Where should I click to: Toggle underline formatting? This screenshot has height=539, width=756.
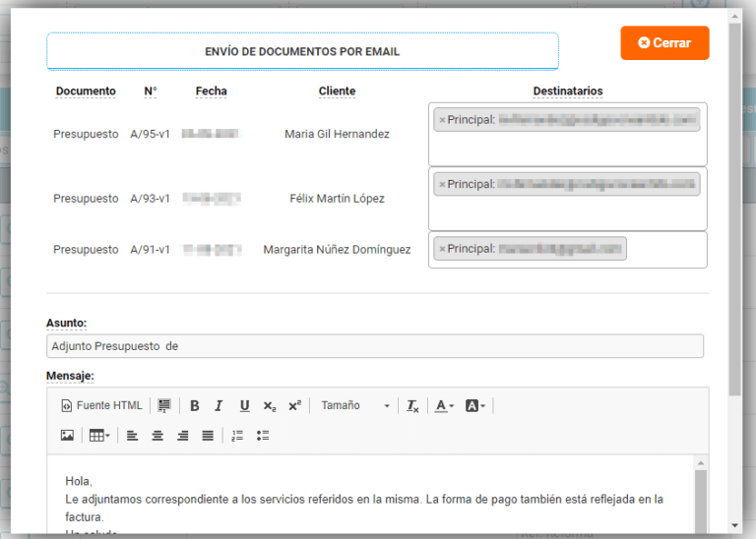point(244,405)
